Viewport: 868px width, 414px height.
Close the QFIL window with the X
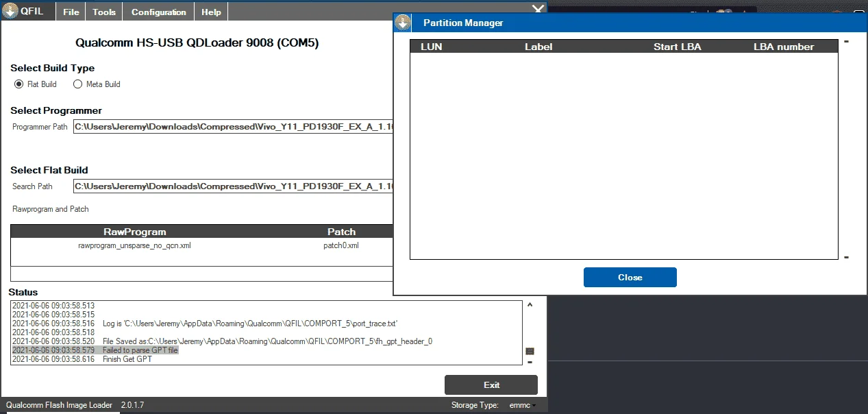(x=539, y=10)
